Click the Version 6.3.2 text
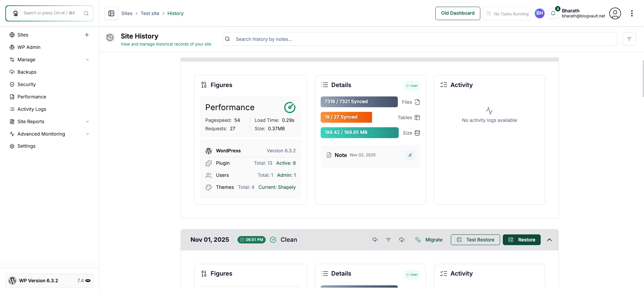644x293 pixels. tap(281, 151)
